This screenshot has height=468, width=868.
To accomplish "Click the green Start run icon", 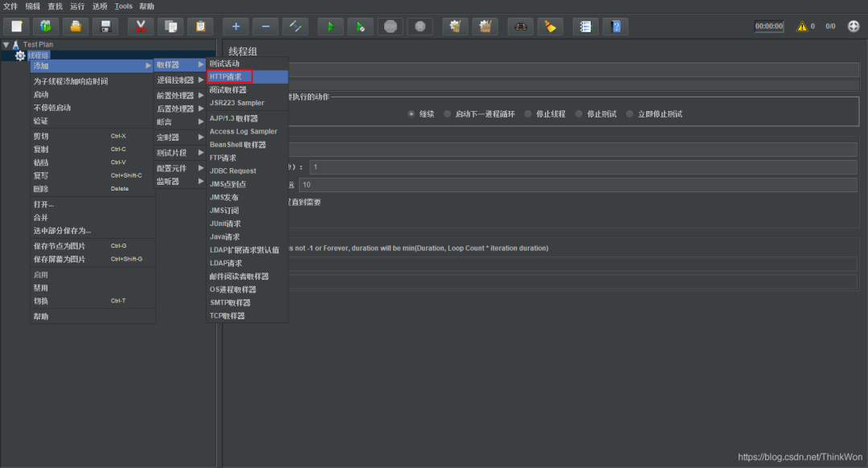I will click(330, 27).
